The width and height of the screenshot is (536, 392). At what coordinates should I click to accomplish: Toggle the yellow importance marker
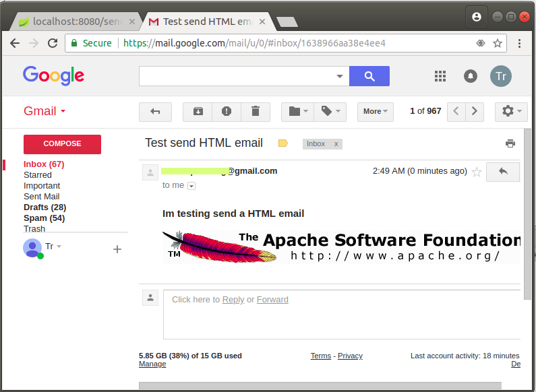(x=282, y=143)
